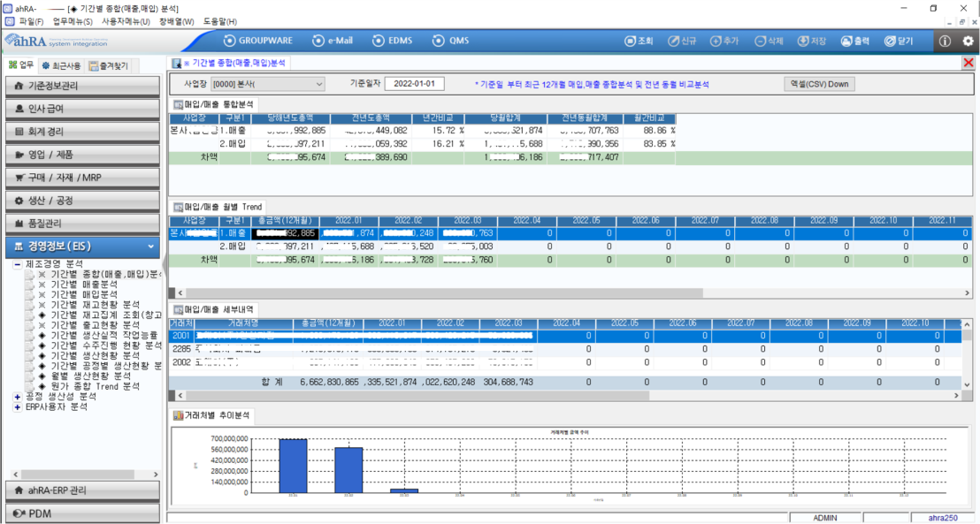The width and height of the screenshot is (980, 524).
Task: Select the 2.매입 row in monthly Trend grid
Action: pos(570,247)
